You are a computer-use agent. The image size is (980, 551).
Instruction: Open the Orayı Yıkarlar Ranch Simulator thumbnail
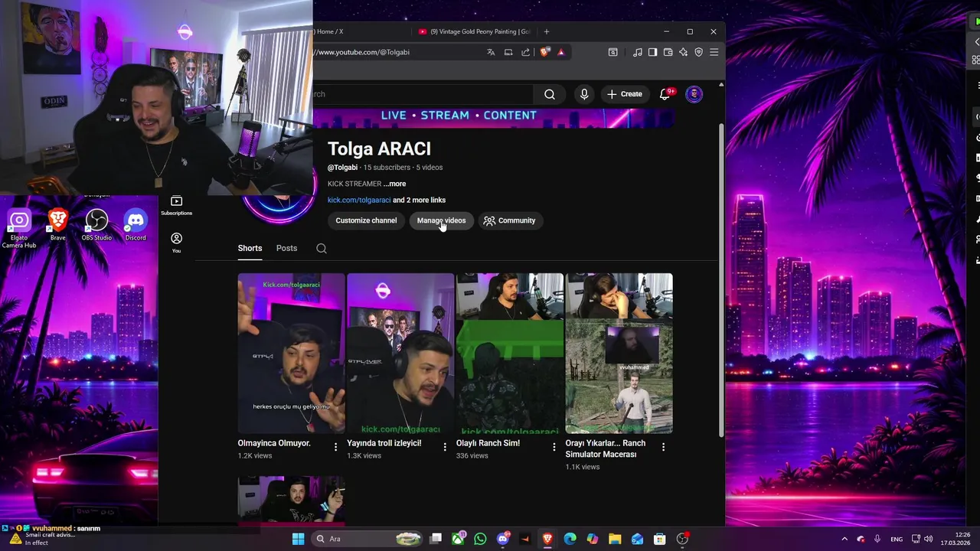pos(619,354)
